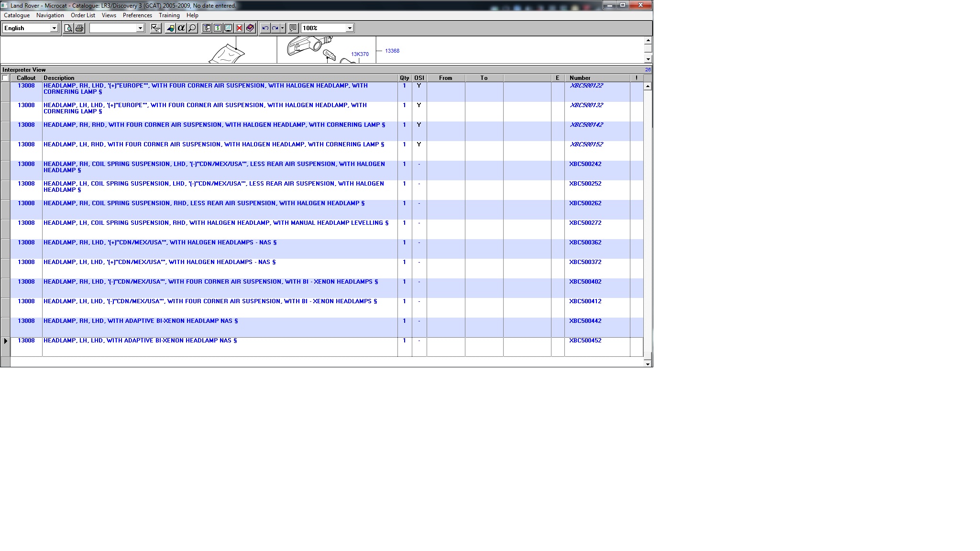Tick the select-all checkbox beside Callout header
This screenshot has height=551, width=980.
[x=5, y=78]
